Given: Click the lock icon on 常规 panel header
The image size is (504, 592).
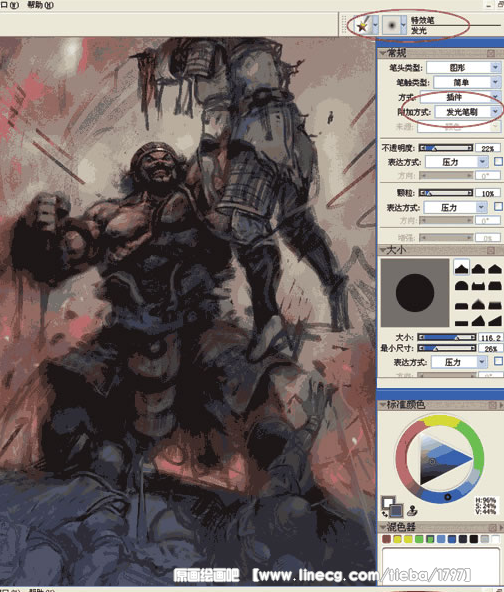Looking at the screenshot, I should (x=491, y=53).
